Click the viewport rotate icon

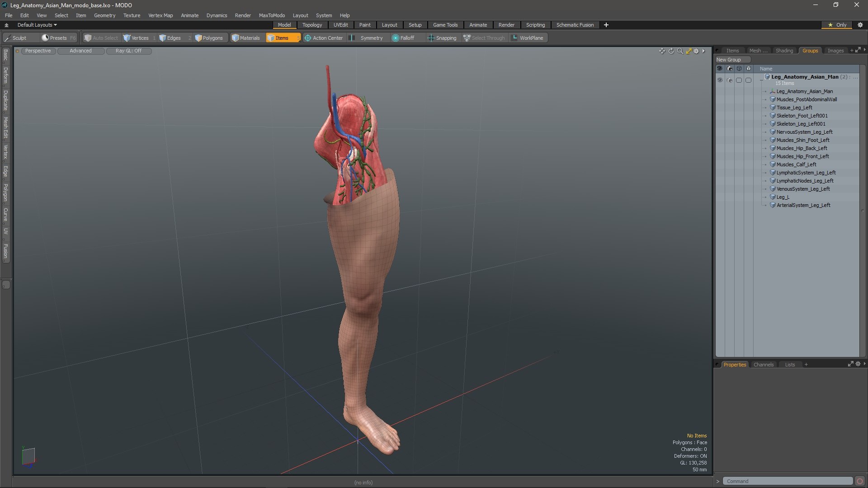coord(671,51)
